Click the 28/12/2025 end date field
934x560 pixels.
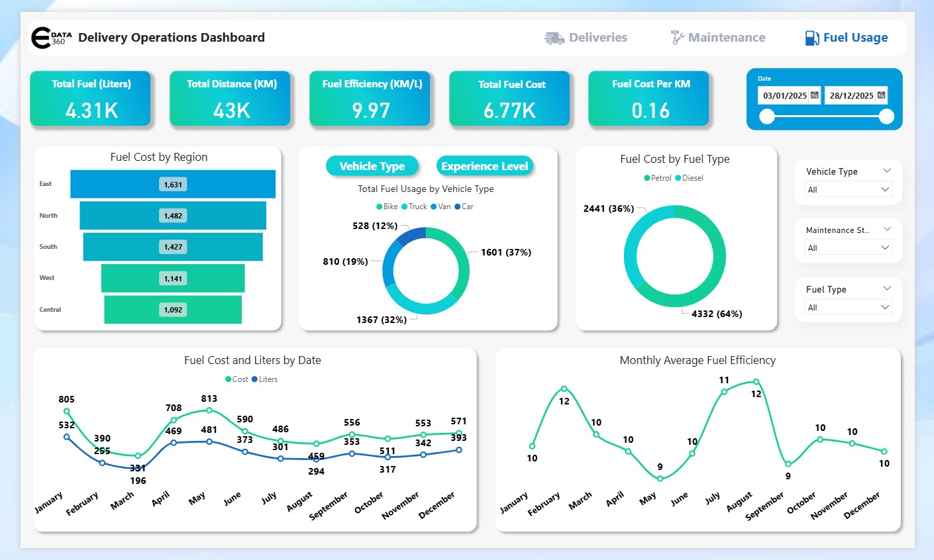[851, 95]
